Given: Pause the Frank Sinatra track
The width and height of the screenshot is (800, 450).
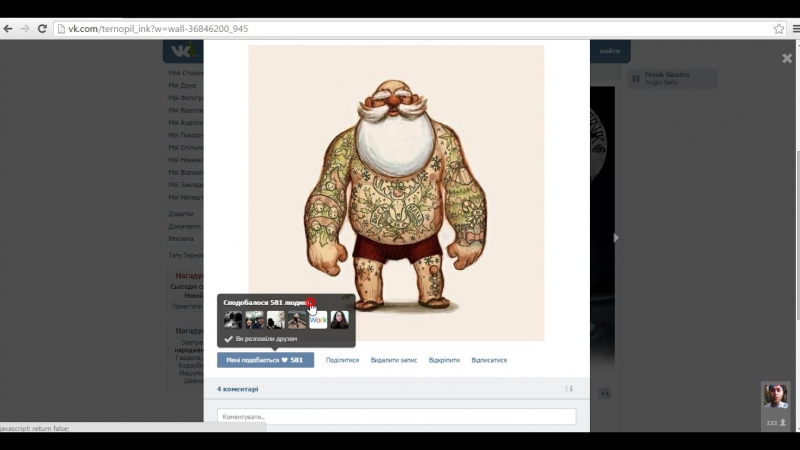Looking at the screenshot, I should [x=636, y=78].
